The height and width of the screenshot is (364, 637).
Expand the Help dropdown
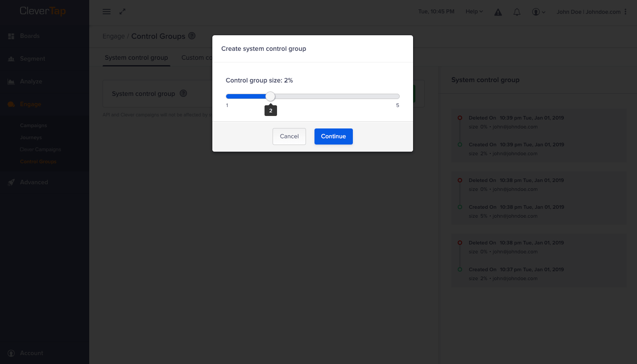[474, 12]
